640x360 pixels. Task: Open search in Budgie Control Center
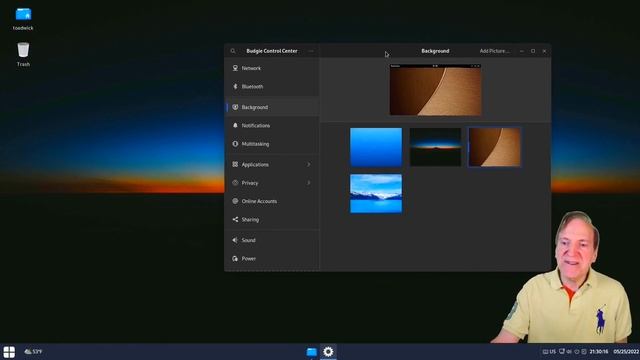point(233,51)
